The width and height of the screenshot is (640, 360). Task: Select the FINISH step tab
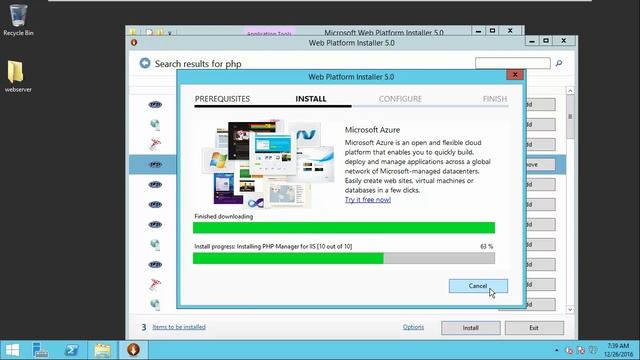(x=495, y=99)
